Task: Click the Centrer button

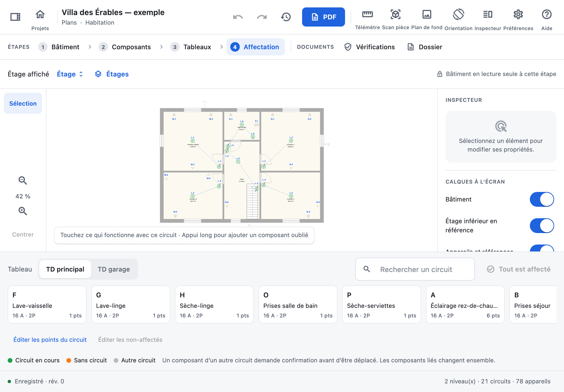Action: [x=23, y=234]
